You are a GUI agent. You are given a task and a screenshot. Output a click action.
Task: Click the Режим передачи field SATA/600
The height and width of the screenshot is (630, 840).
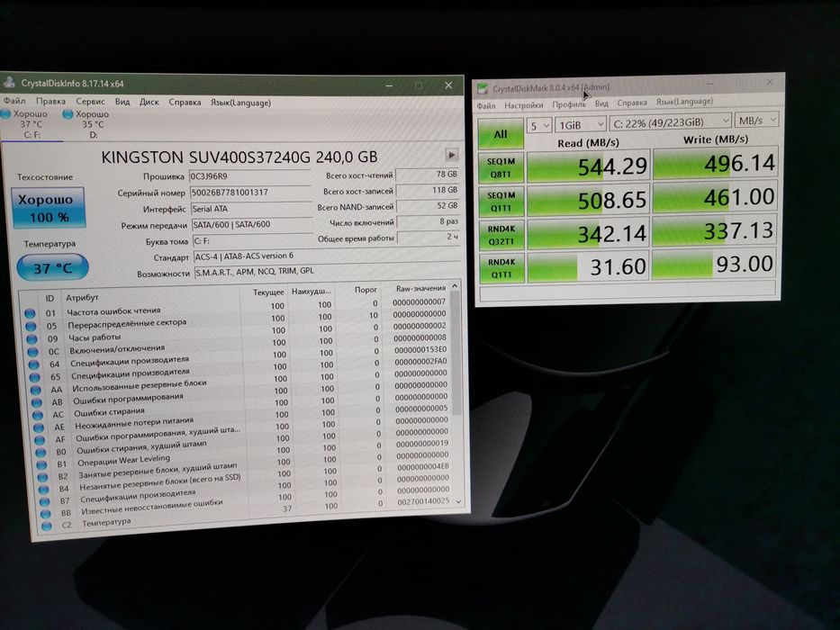tap(251, 224)
